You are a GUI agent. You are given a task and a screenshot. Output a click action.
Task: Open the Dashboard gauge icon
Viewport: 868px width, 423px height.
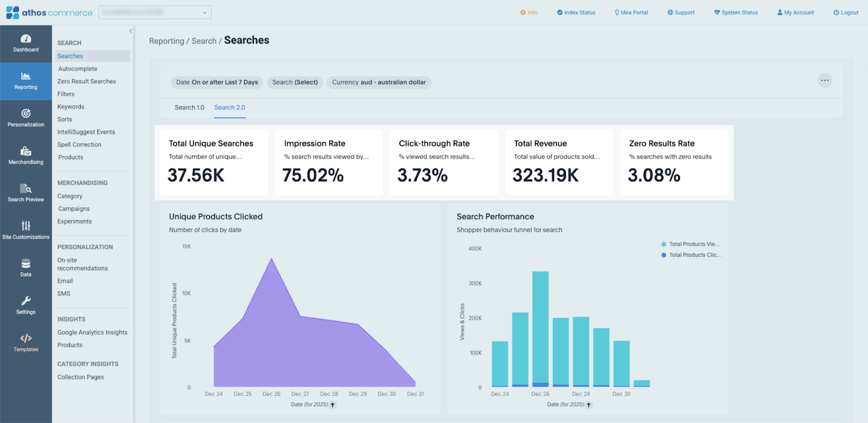pos(25,39)
